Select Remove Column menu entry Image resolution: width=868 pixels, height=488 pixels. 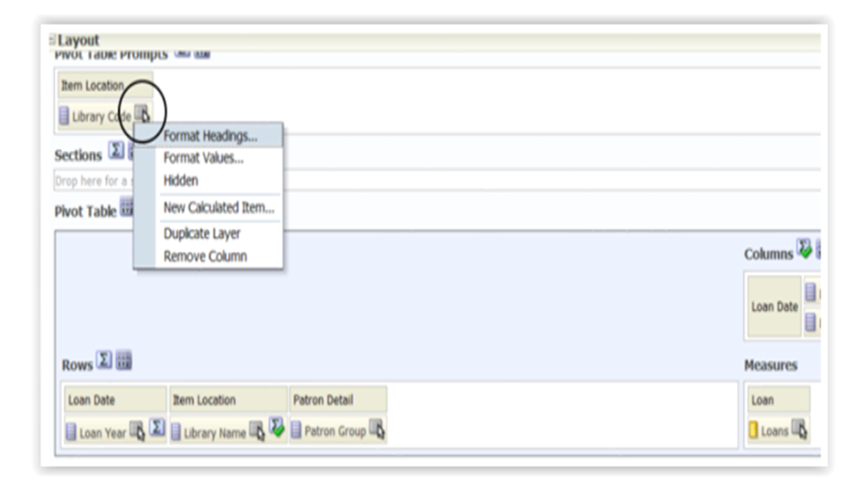click(205, 257)
